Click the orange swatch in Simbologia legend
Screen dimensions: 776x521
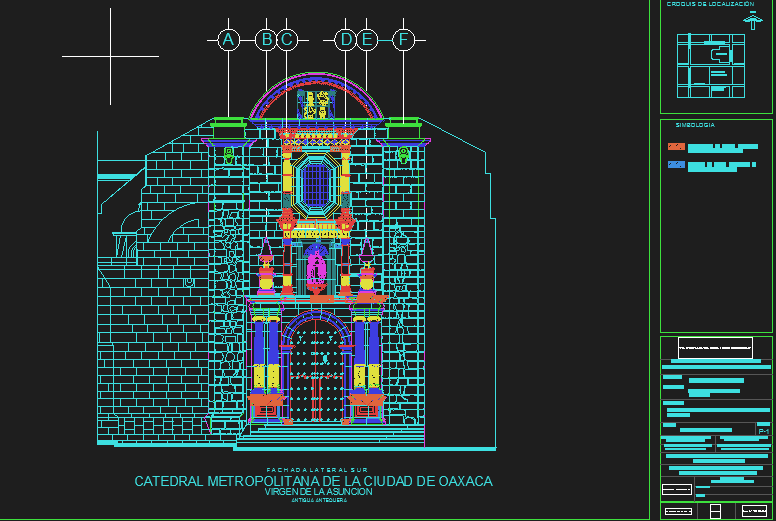point(676,147)
